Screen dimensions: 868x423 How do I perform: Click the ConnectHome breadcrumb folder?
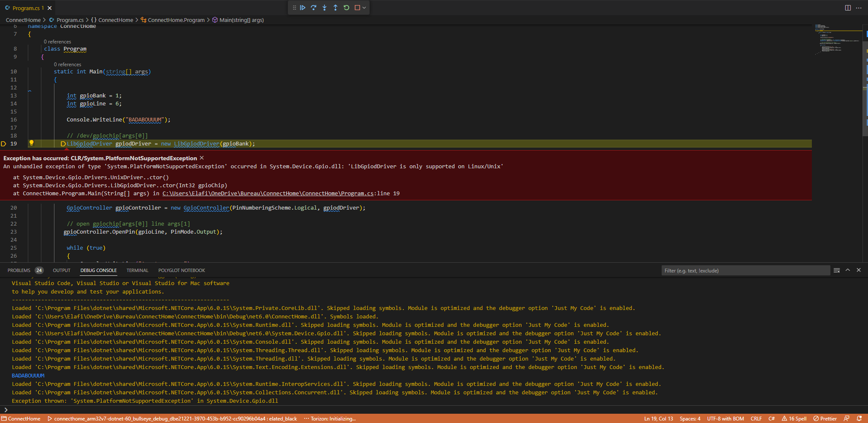(x=23, y=20)
